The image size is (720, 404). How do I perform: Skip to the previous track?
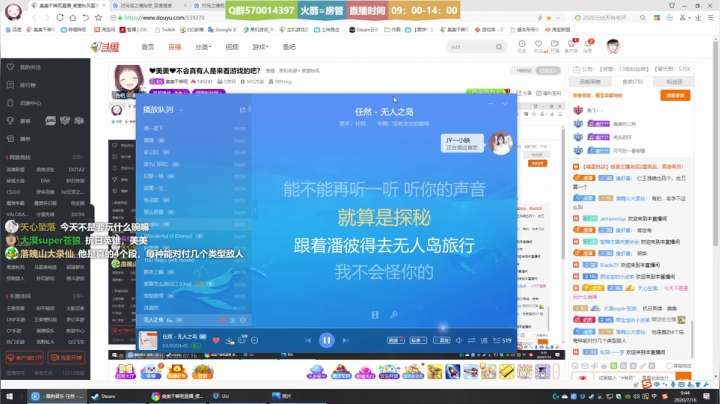click(x=308, y=340)
